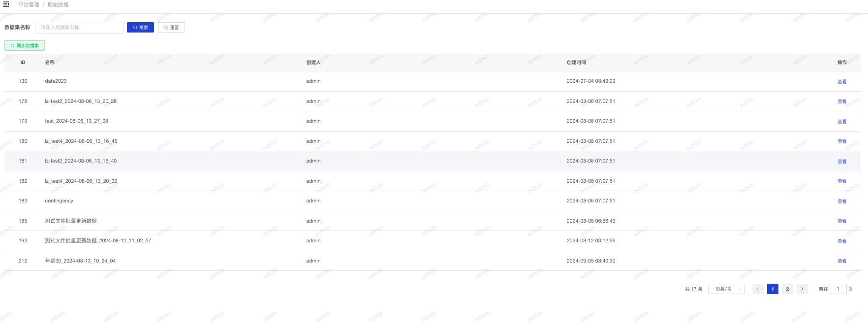Click the previous page left arrow
The image size is (868, 331).
click(758, 289)
